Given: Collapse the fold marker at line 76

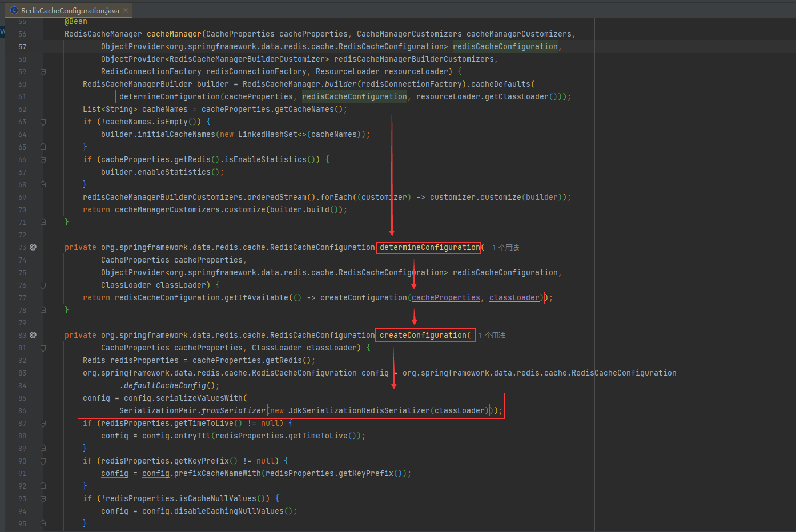Looking at the screenshot, I should [x=43, y=285].
